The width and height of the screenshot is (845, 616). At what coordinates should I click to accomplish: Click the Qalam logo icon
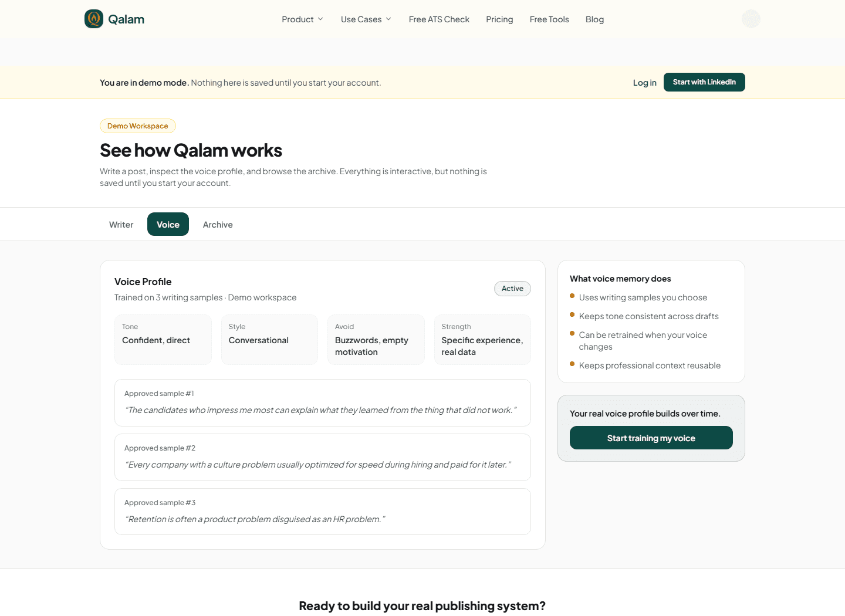pos(94,19)
